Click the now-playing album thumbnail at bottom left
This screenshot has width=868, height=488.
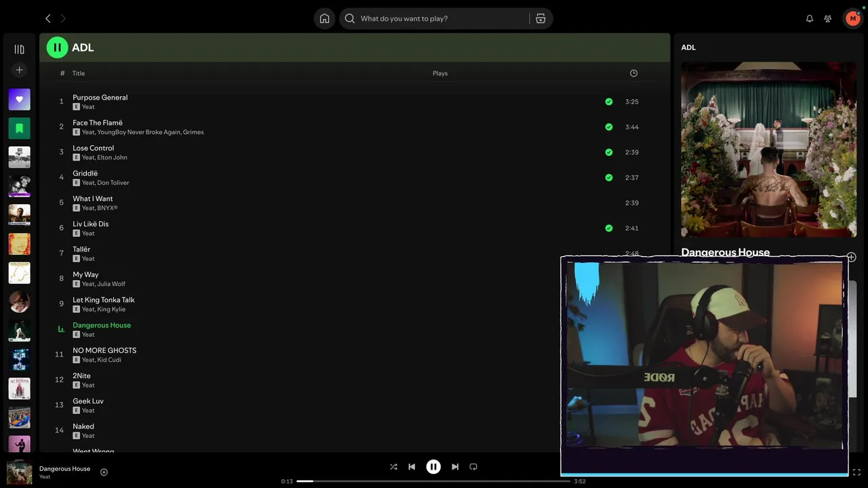coord(19,472)
